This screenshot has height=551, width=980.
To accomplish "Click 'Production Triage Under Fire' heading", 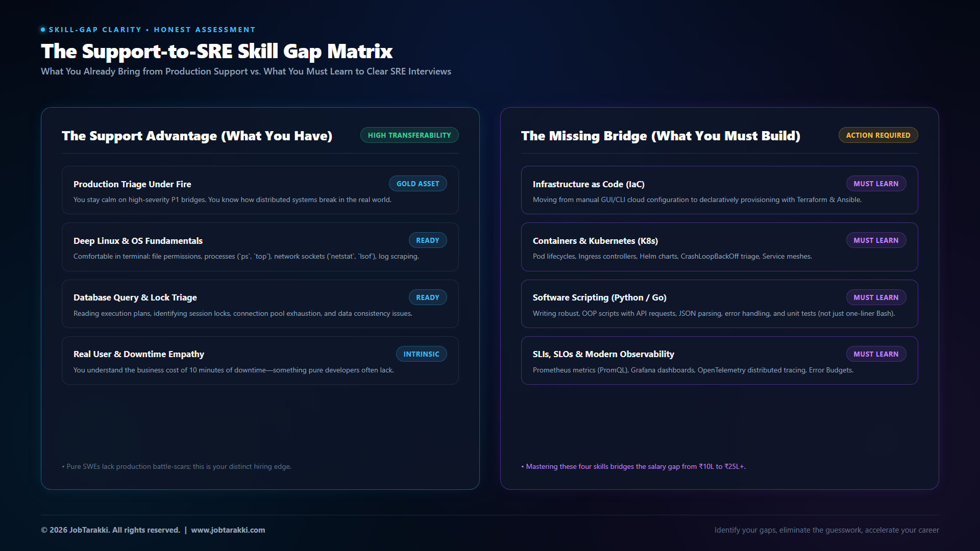I will [x=132, y=184].
